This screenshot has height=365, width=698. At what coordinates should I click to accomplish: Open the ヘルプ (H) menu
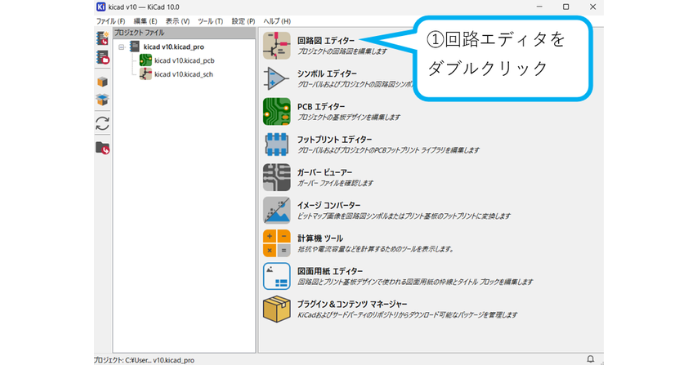(x=277, y=21)
